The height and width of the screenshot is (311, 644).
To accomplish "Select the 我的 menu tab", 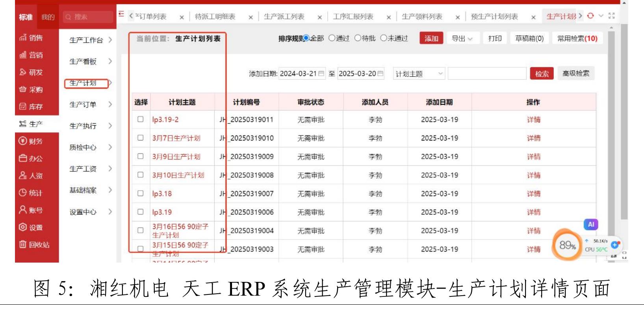I will pyautogui.click(x=48, y=17).
